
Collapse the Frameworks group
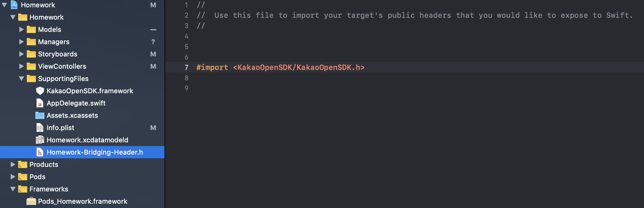click(x=13, y=189)
